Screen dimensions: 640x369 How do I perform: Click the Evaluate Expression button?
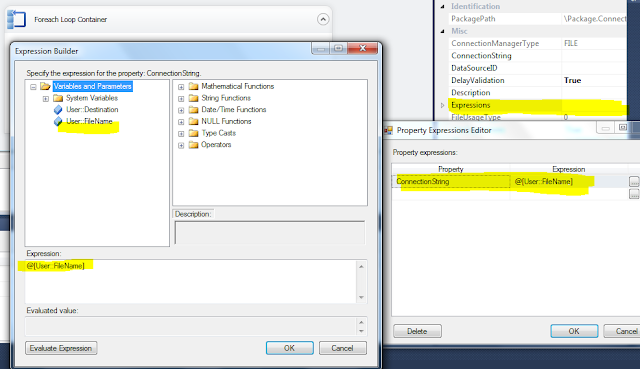click(x=61, y=348)
